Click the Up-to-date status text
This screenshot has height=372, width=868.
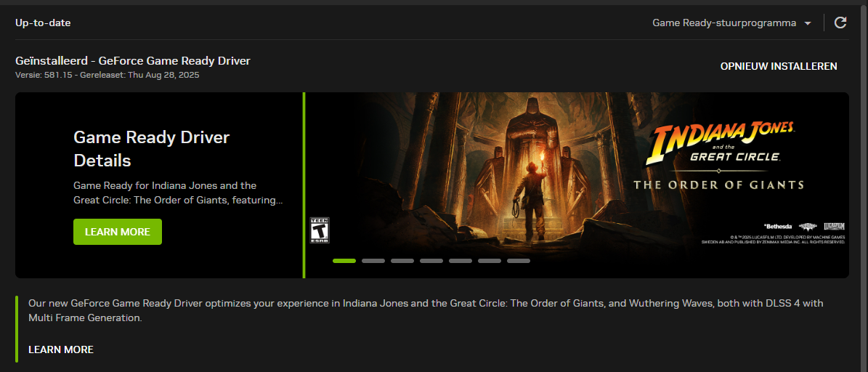tap(43, 23)
